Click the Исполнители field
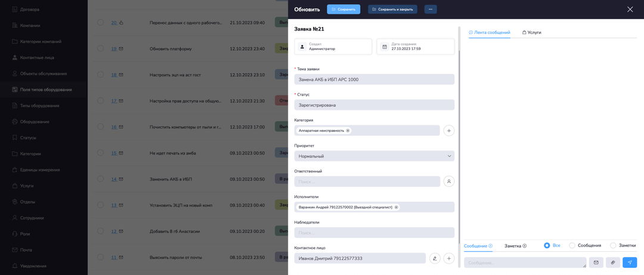644x275 pixels. (x=374, y=207)
